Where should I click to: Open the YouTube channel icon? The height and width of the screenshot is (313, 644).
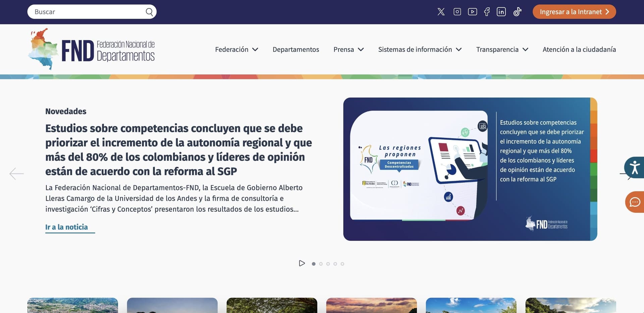(x=472, y=12)
